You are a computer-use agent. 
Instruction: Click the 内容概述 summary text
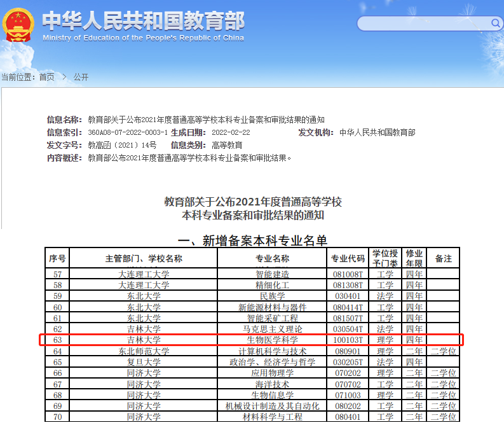click(189, 158)
